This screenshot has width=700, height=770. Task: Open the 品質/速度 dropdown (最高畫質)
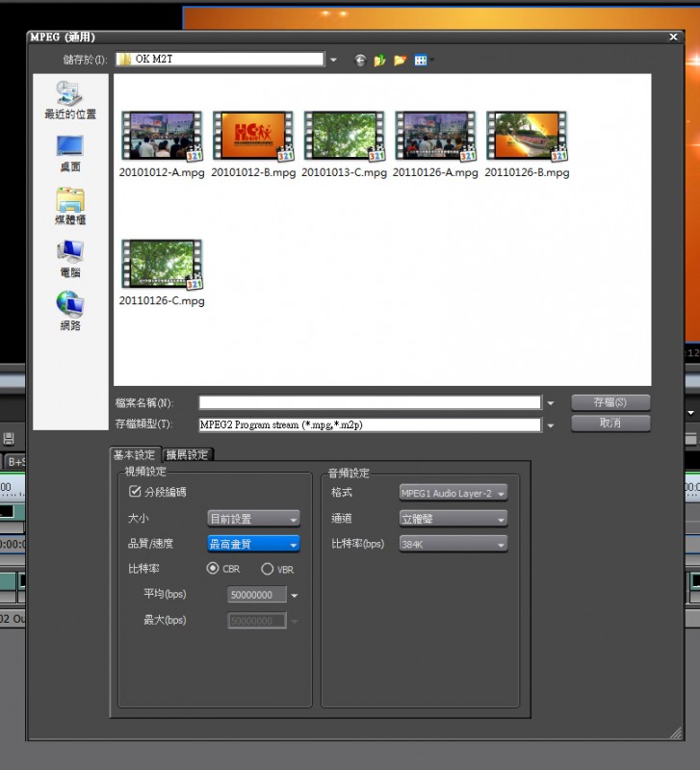[x=253, y=544]
